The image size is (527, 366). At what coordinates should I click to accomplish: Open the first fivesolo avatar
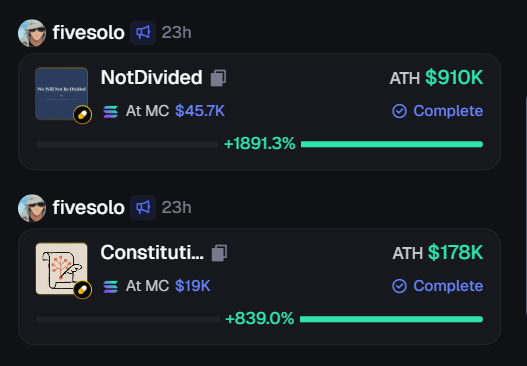(32, 33)
